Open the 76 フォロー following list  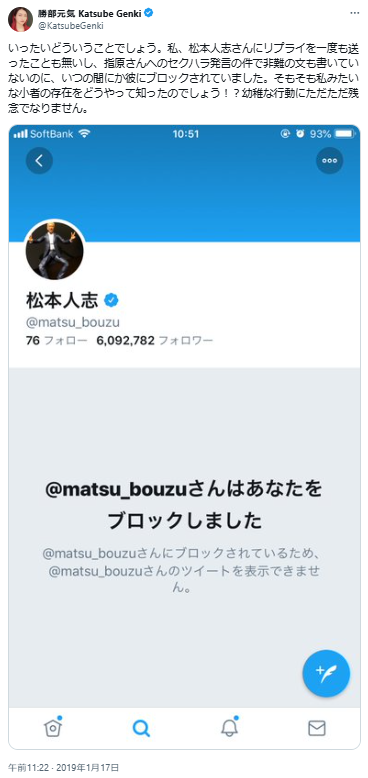click(56, 341)
